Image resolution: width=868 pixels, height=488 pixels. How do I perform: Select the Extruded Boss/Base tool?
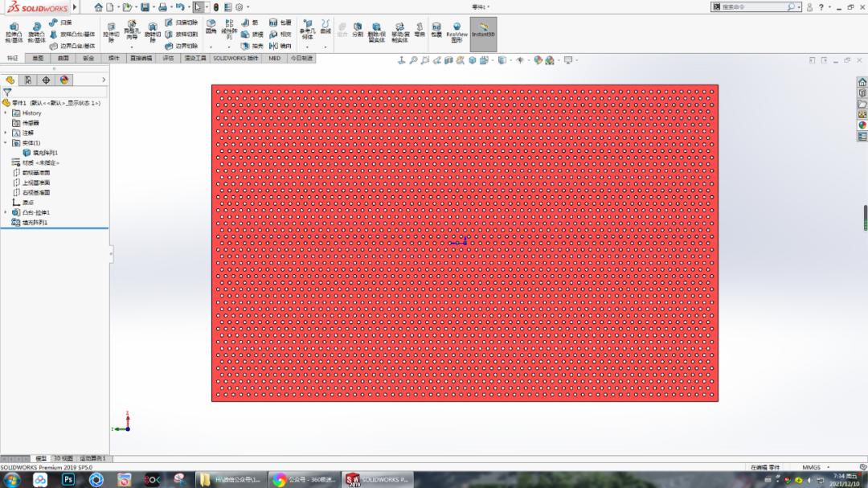pos(14,31)
